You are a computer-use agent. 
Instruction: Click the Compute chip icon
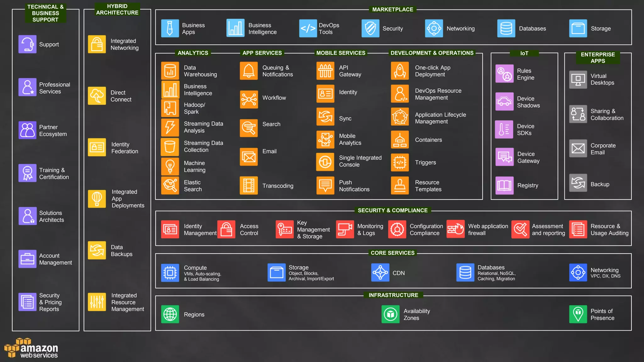pos(170,273)
